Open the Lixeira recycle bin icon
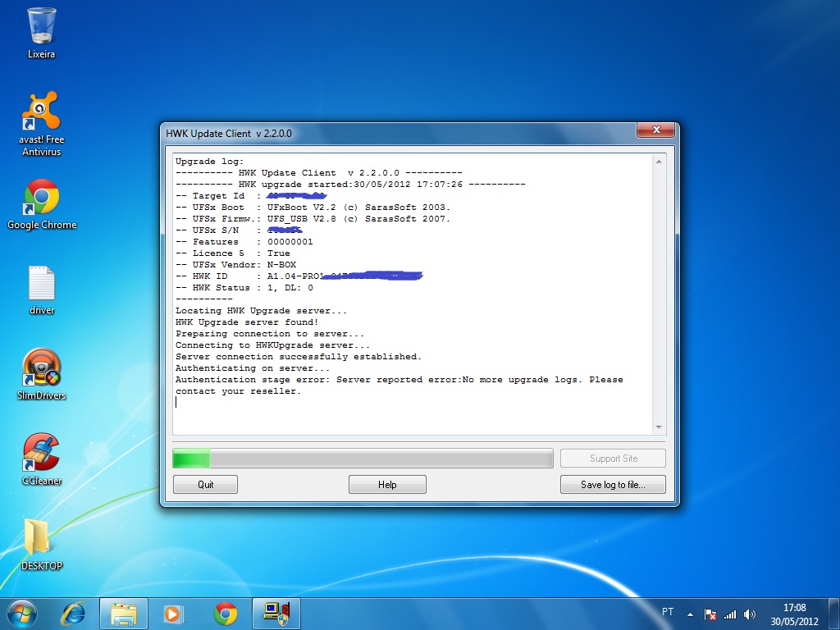The width and height of the screenshot is (840, 630). [41, 32]
